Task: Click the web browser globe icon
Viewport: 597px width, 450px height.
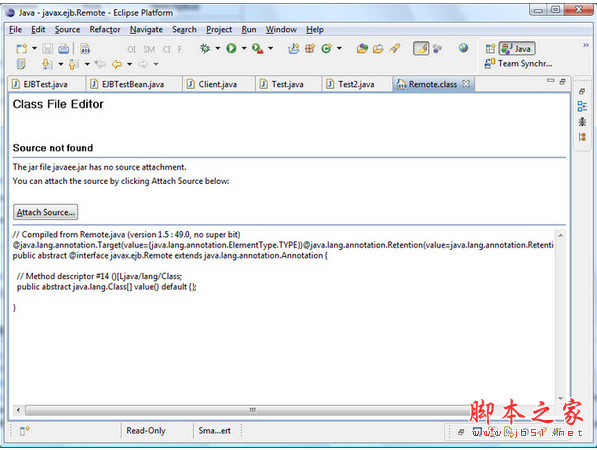Action: click(463, 48)
